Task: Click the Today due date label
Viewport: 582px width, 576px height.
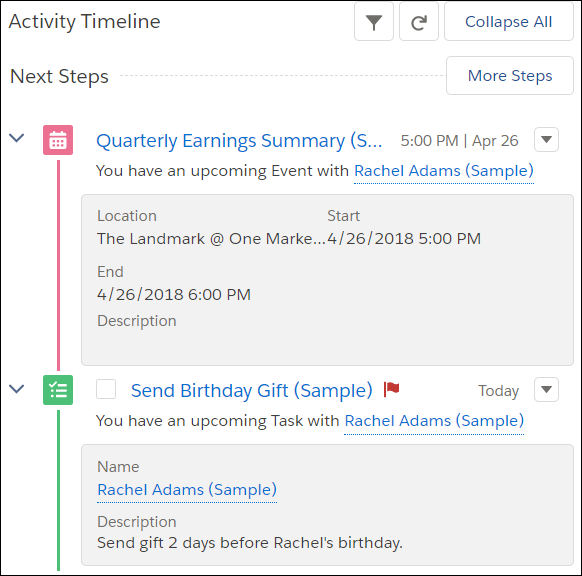Action: click(498, 391)
